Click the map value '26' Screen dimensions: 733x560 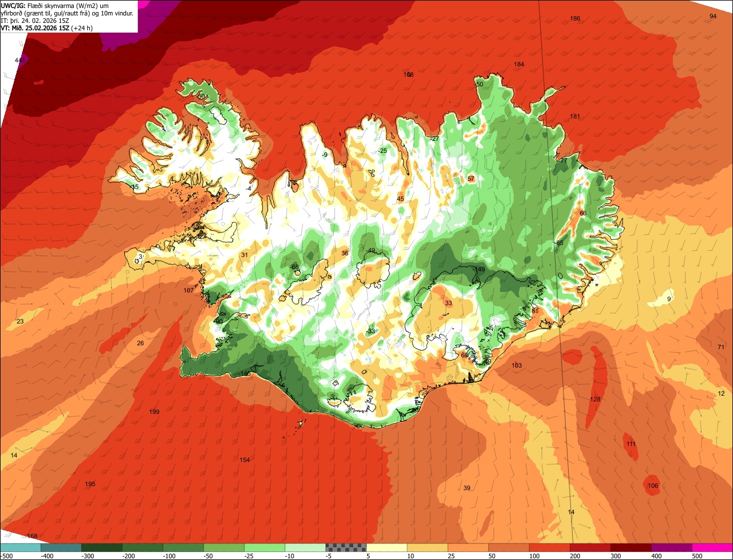tap(140, 343)
